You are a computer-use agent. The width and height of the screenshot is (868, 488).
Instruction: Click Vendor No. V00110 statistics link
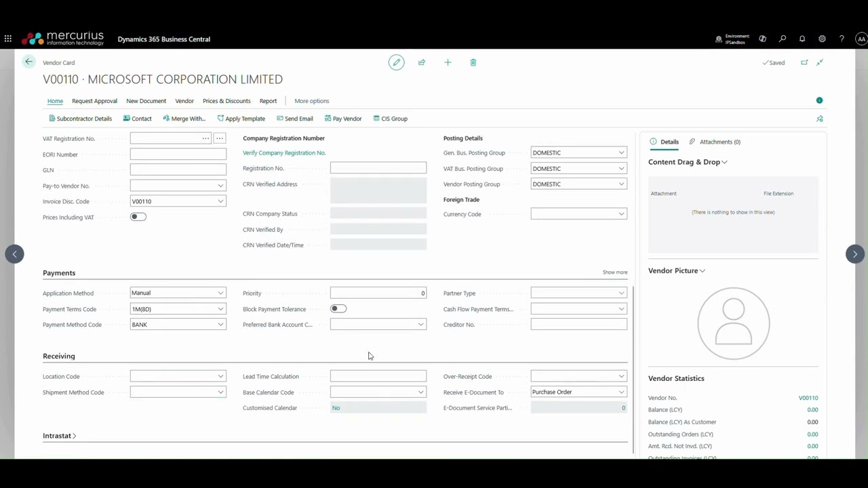[x=808, y=398]
